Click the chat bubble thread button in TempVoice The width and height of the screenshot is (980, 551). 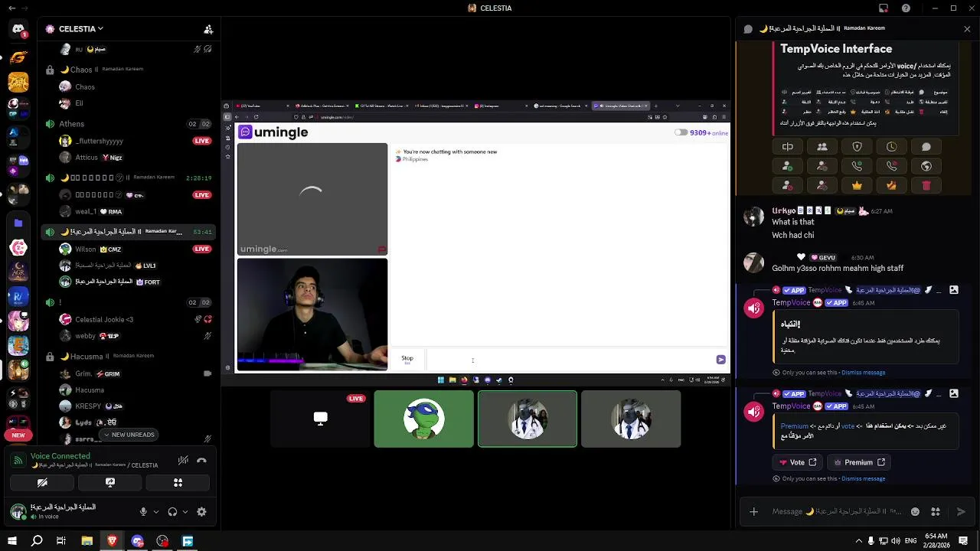pyautogui.click(x=926, y=147)
